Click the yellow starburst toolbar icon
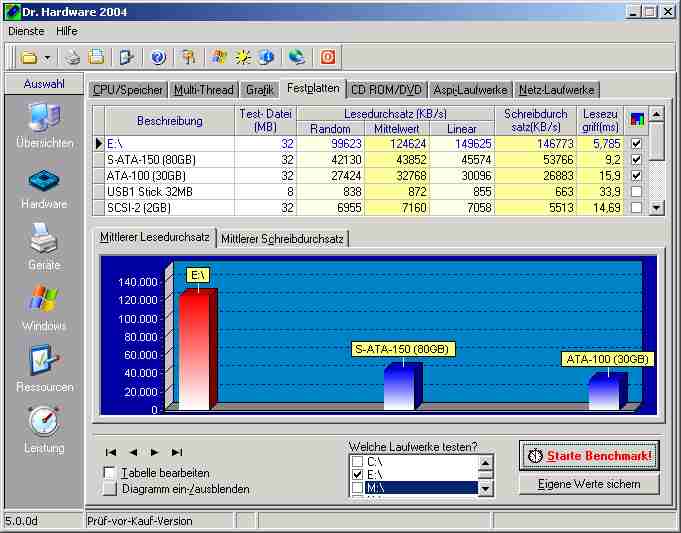 tap(242, 57)
